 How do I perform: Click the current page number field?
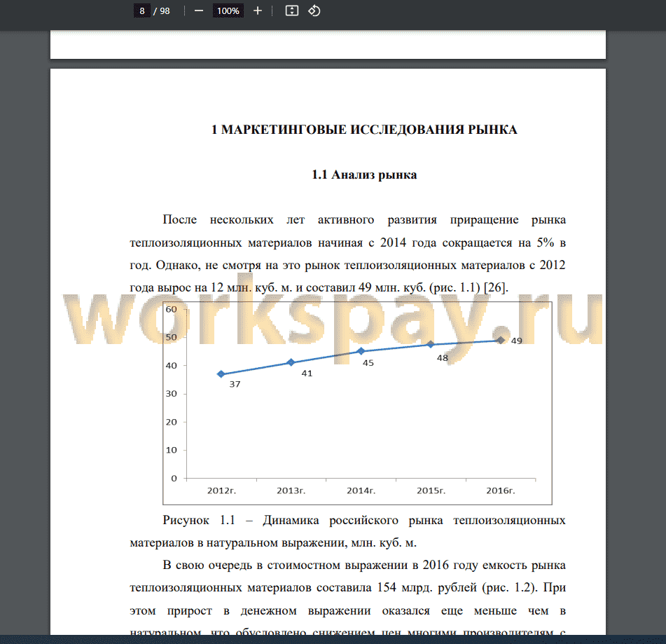(x=142, y=11)
